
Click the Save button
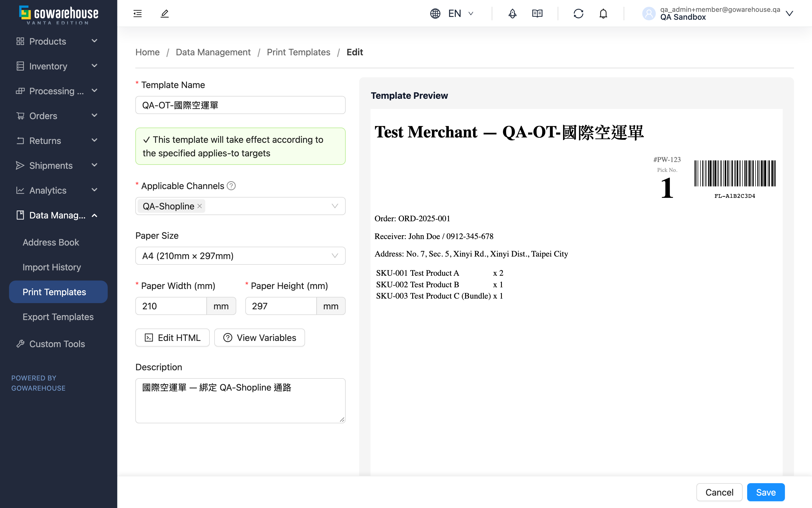point(766,492)
